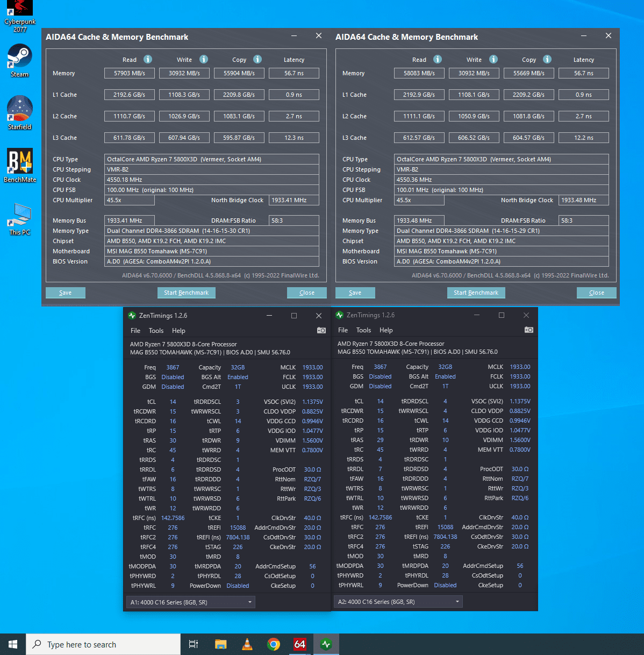Select L2 Cache Write 1050.9 GB/s in right AIDA64
The width and height of the screenshot is (644, 655).
(474, 116)
